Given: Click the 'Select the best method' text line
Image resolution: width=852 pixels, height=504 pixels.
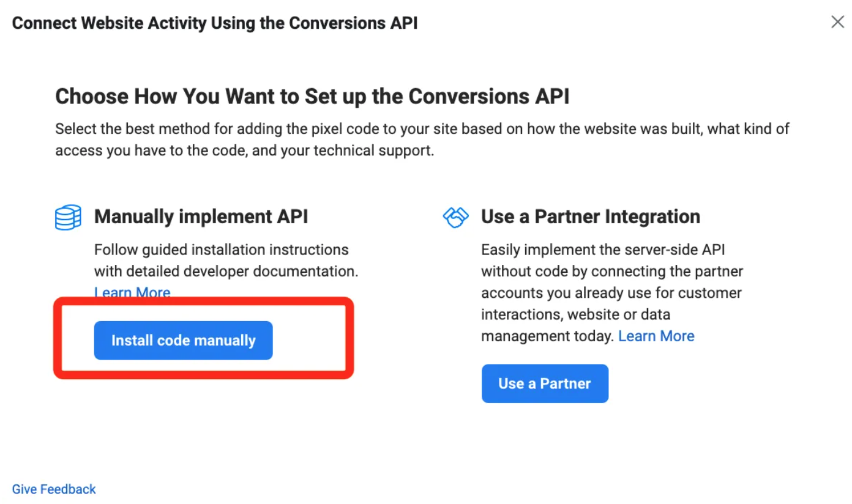Looking at the screenshot, I should click(422, 129).
